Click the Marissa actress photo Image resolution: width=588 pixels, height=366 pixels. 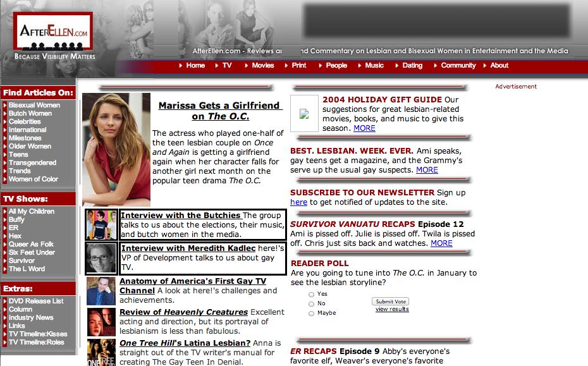coord(116,150)
